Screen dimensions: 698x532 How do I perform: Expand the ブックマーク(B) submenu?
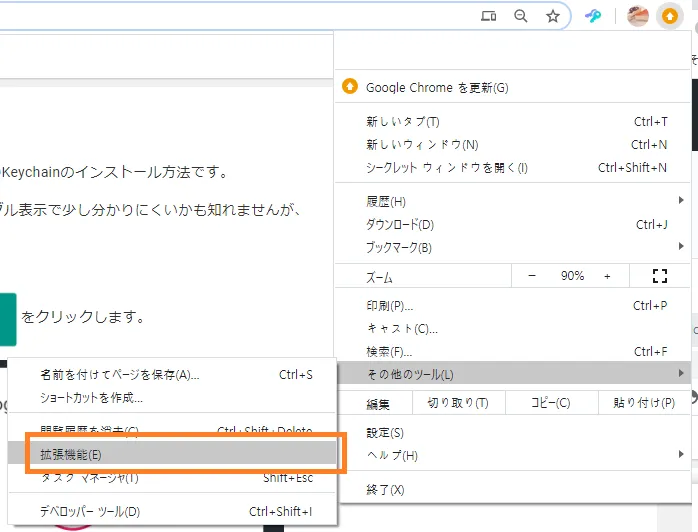[x=512, y=247]
